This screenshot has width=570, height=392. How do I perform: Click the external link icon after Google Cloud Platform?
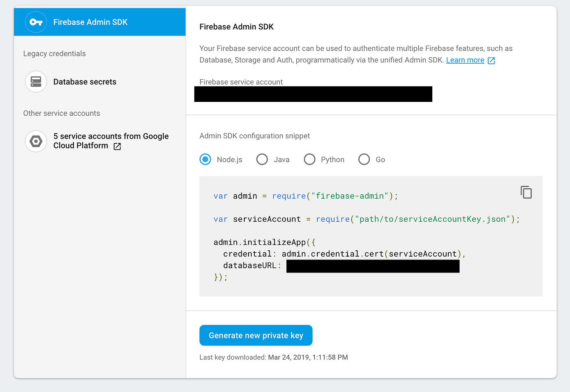click(x=117, y=146)
